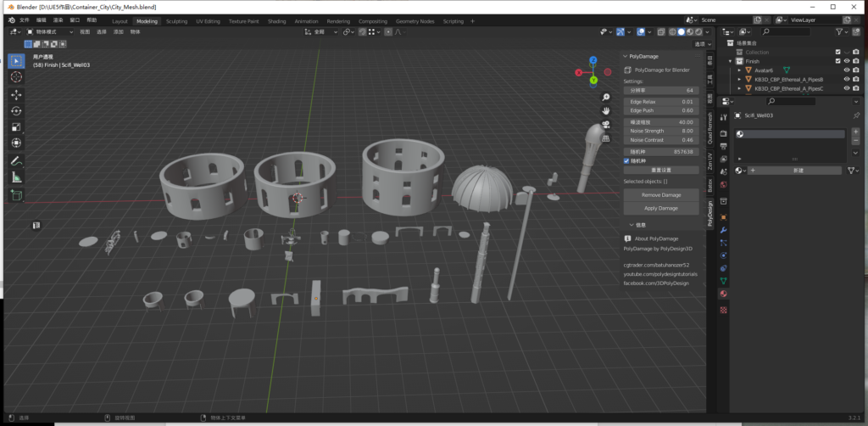Toggle snapping magnet in header
Image resolution: width=868 pixels, height=426 pixels.
[362, 32]
